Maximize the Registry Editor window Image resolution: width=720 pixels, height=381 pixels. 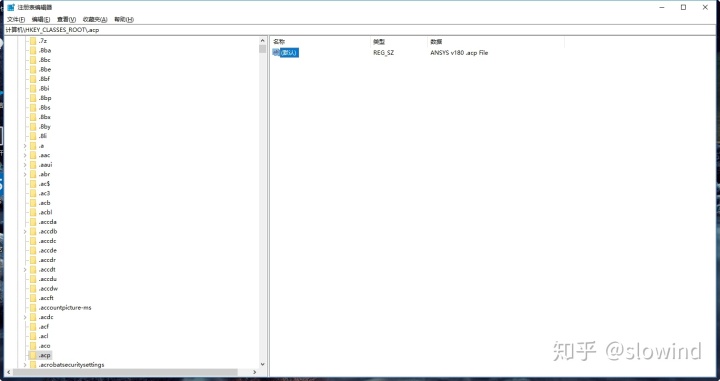coord(683,7)
